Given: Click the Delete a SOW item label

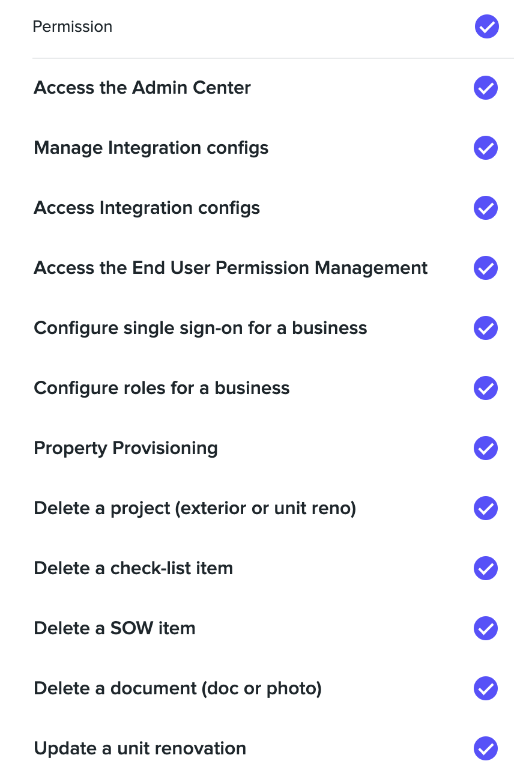Looking at the screenshot, I should pyautogui.click(x=115, y=628).
